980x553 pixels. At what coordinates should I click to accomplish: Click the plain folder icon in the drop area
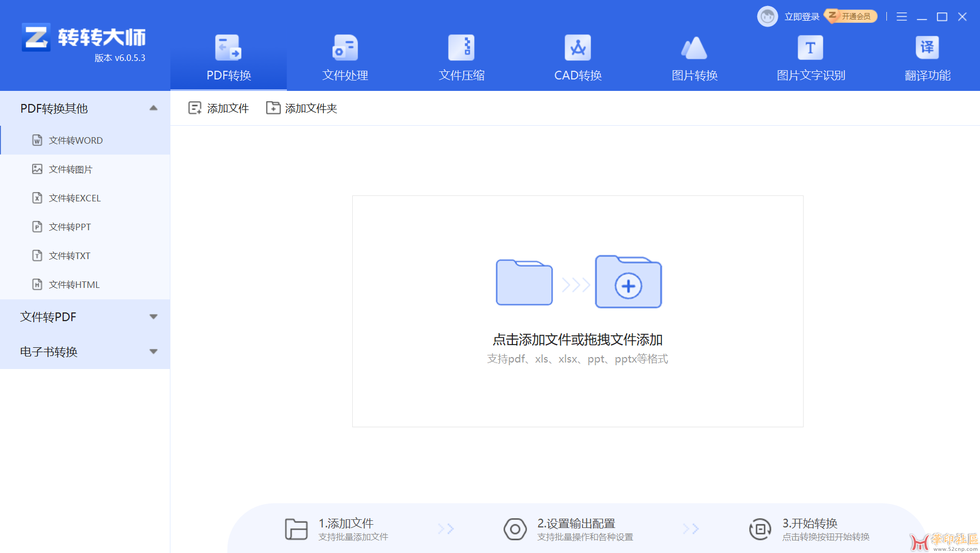pyautogui.click(x=524, y=282)
